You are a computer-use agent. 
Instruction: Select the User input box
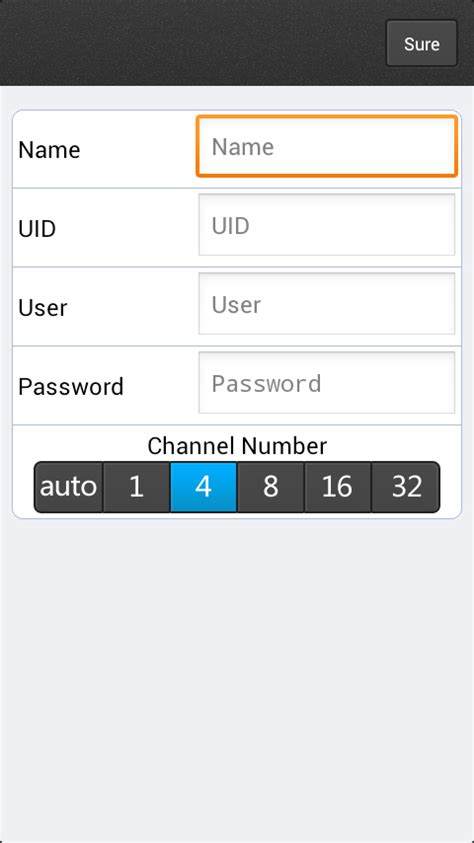(x=327, y=304)
